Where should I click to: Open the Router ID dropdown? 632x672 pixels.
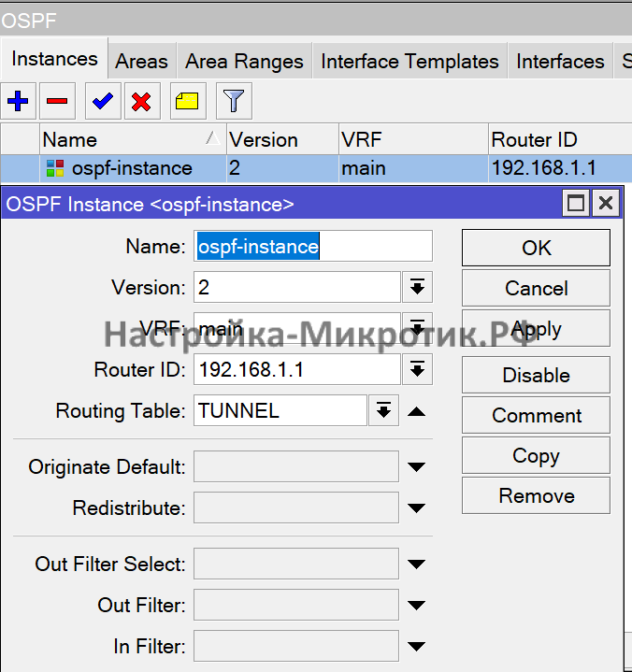pyautogui.click(x=417, y=370)
